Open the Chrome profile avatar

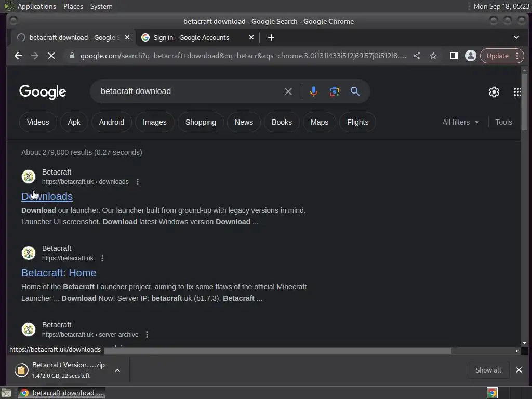470,56
